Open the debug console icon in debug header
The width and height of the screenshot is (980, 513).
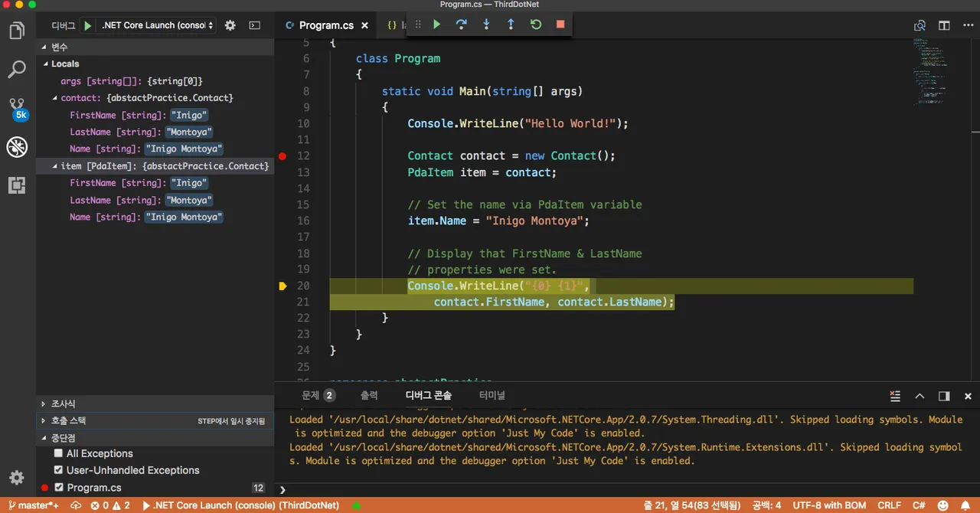pyautogui.click(x=255, y=25)
